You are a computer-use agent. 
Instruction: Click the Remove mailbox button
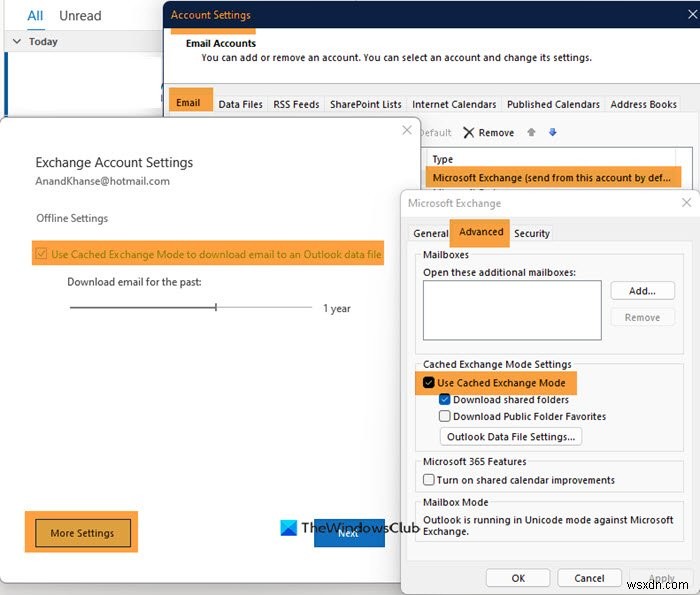(x=642, y=317)
